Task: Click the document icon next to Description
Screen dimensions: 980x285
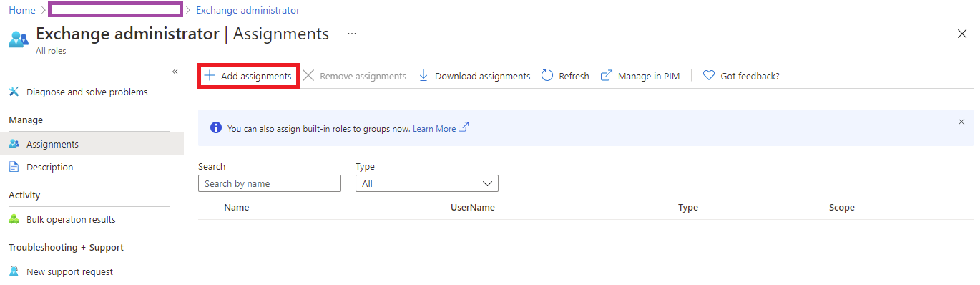Action: point(14,167)
